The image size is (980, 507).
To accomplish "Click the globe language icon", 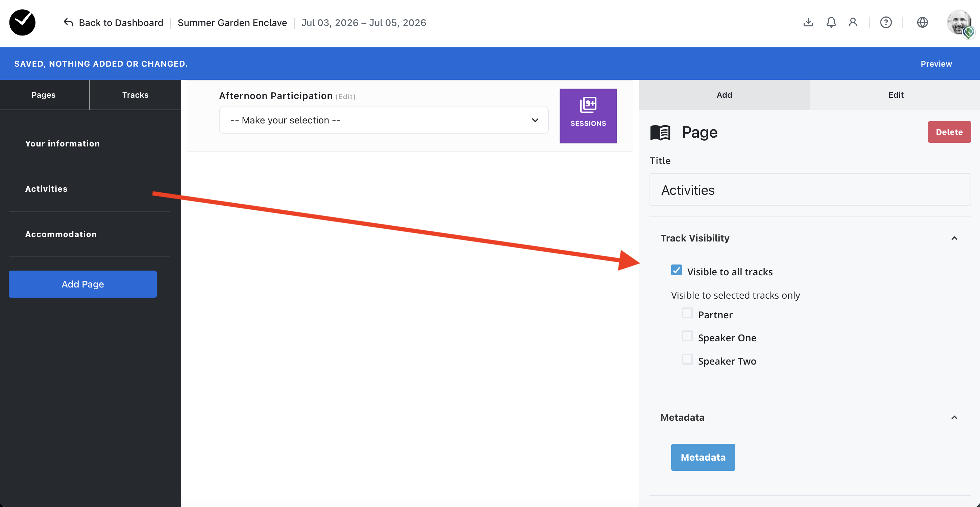I will pyautogui.click(x=922, y=22).
